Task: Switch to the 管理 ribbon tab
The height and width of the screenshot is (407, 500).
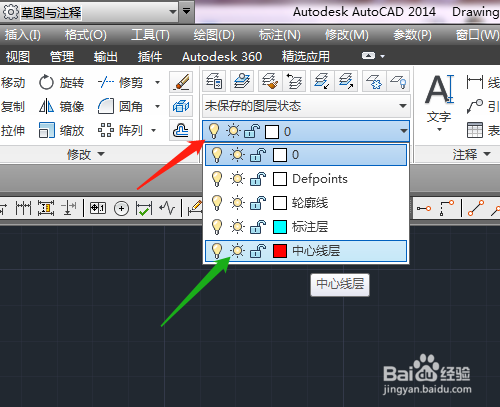Action: tap(62, 57)
